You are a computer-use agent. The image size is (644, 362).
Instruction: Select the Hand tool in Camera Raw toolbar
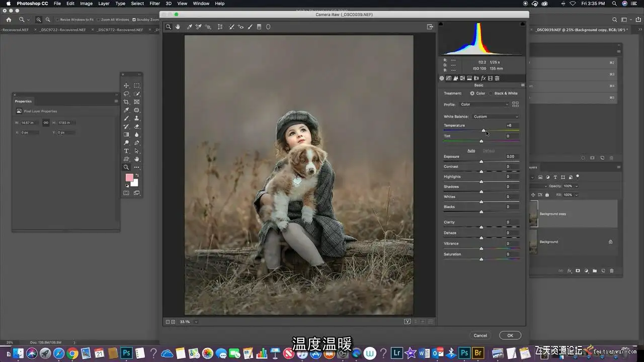[178, 27]
